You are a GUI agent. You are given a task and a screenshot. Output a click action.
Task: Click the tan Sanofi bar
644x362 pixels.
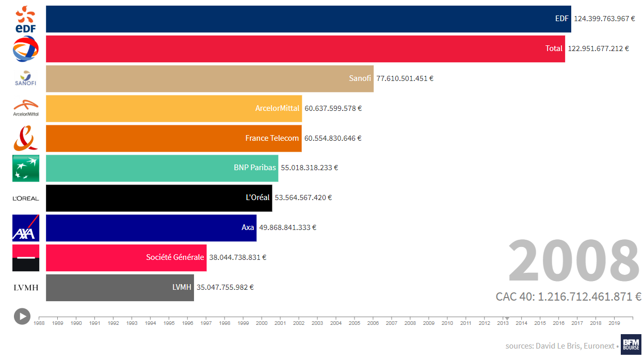(x=210, y=79)
